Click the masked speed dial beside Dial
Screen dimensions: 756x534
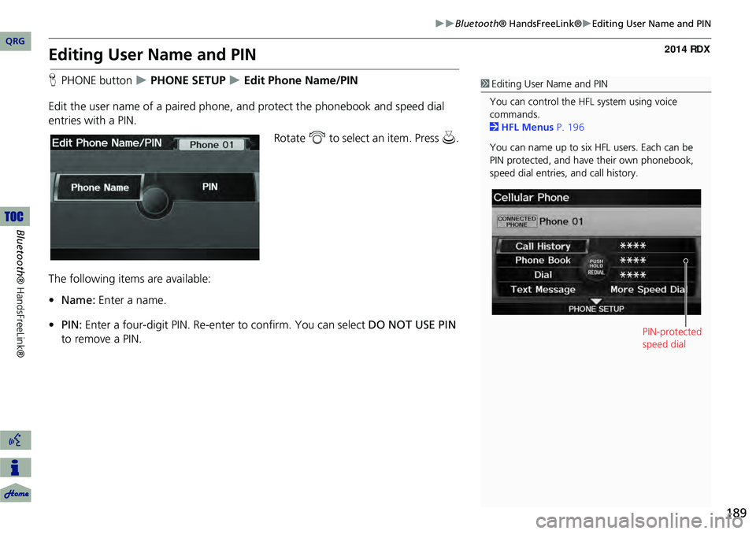tap(632, 275)
